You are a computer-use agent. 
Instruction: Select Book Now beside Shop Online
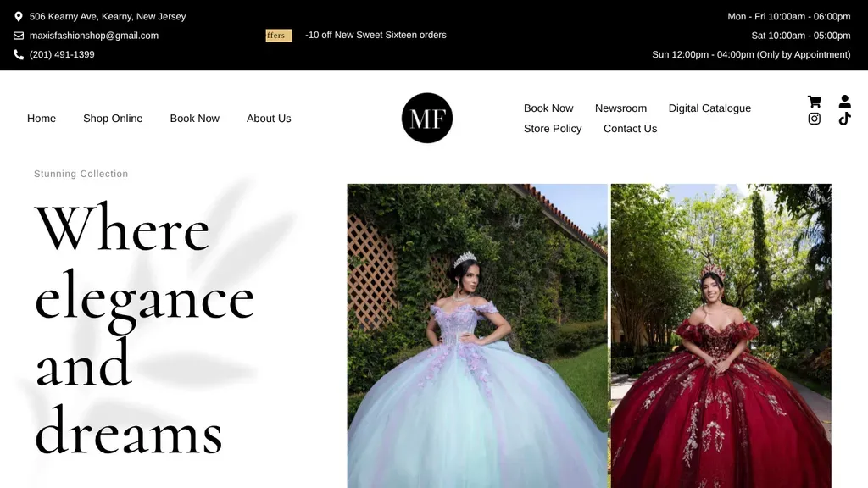point(194,119)
